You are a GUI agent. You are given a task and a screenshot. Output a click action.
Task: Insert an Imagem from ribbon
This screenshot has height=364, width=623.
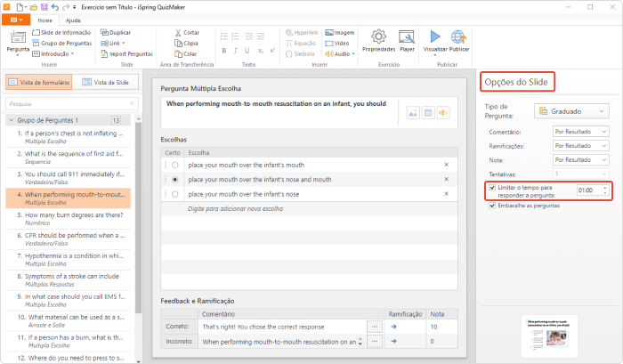(340, 33)
